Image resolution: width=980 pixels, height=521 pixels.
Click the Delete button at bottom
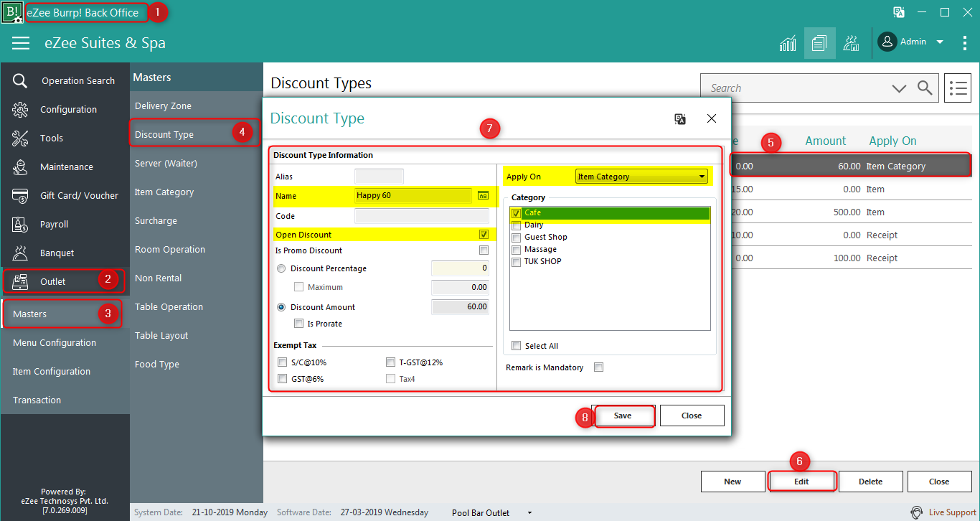point(870,482)
